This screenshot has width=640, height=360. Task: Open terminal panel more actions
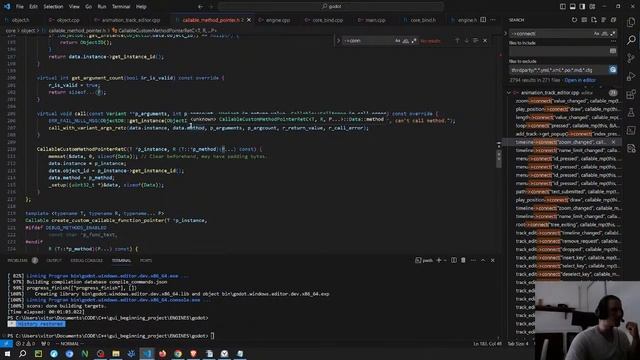click(473, 260)
